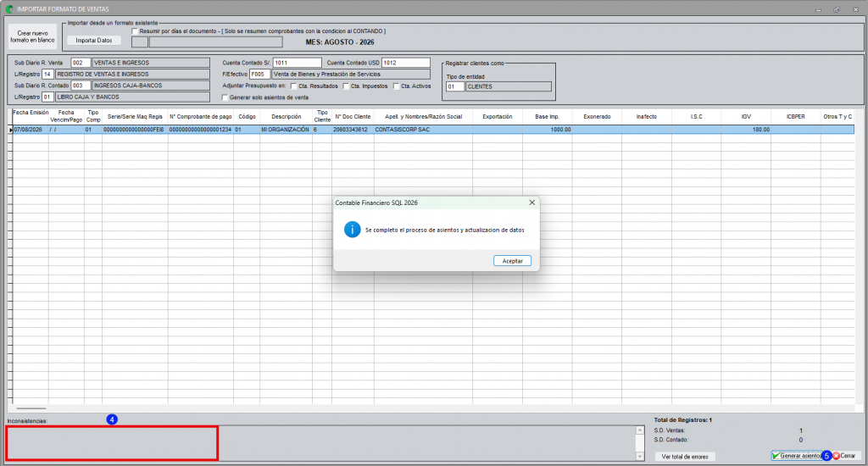Toggle Resumir por días el documento checkbox
This screenshot has width=868, height=466.
pos(135,31)
